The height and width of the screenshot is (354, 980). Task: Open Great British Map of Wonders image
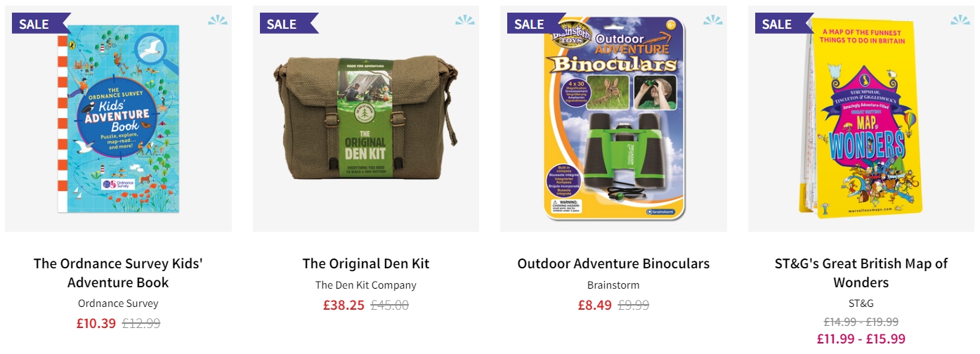tap(861, 117)
